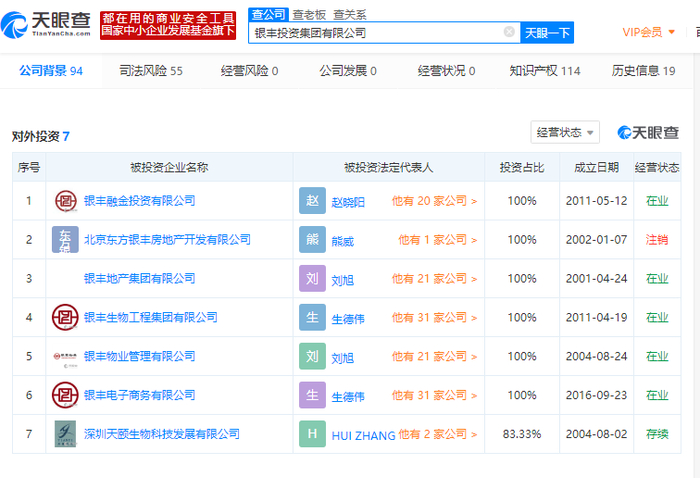Click 银丰融金投资 company logo icon
This screenshot has width=700, height=478.
(65, 201)
